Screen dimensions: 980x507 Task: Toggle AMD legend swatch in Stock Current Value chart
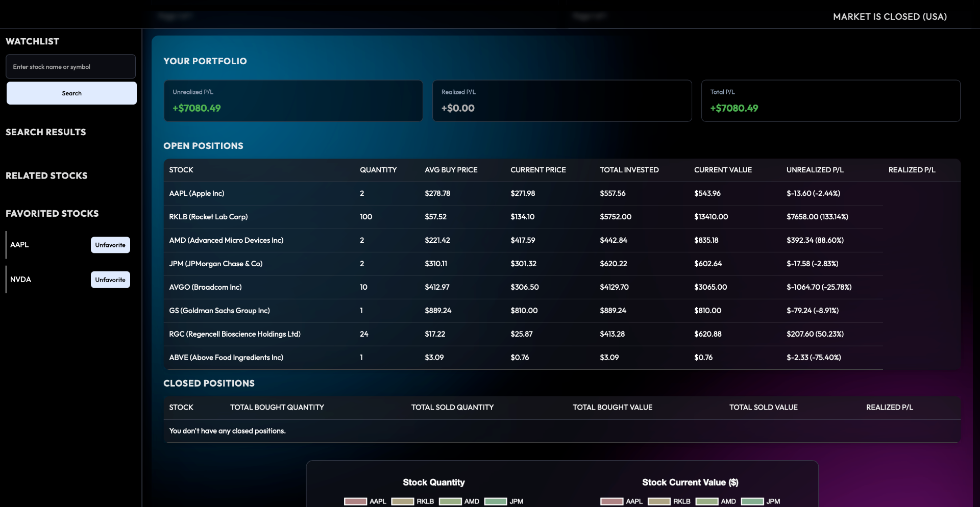point(707,501)
